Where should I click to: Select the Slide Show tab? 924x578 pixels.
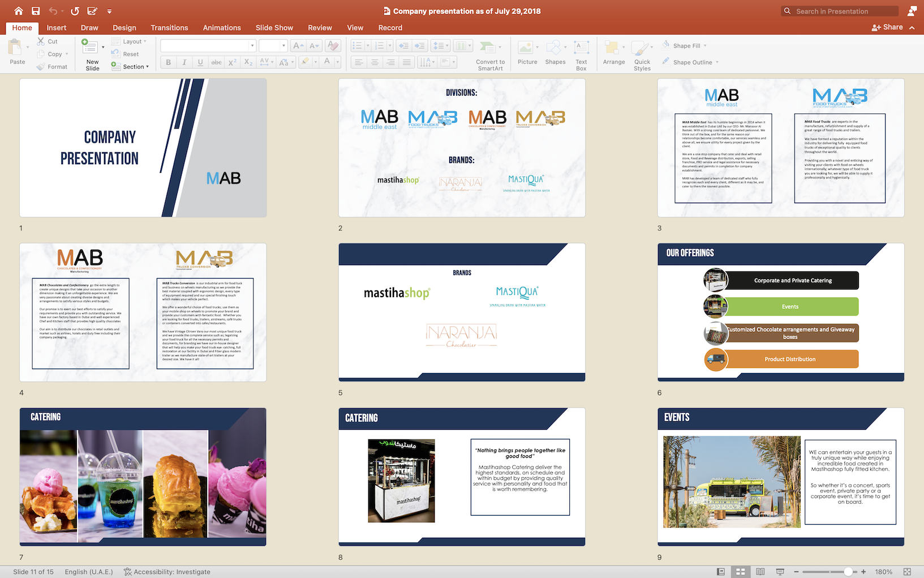274,28
